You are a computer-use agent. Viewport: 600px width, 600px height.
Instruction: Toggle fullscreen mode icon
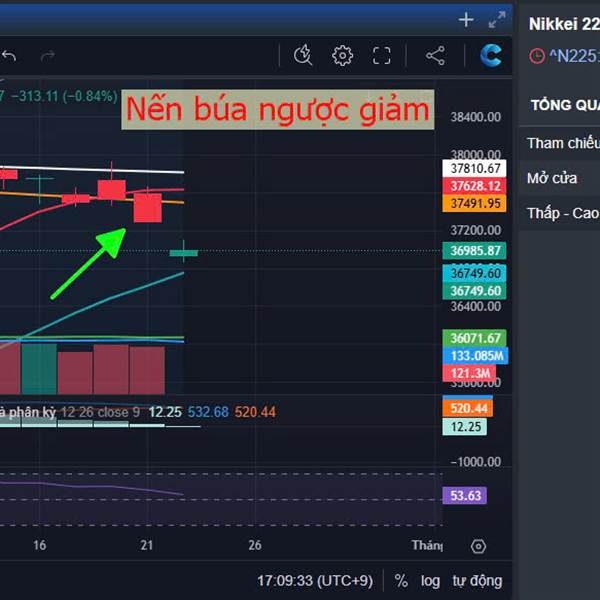(382, 56)
